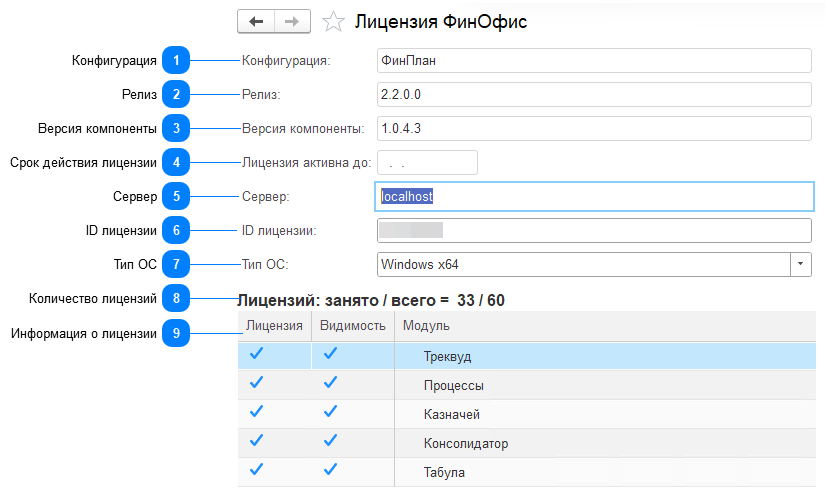Select the Табула module row

527,472
